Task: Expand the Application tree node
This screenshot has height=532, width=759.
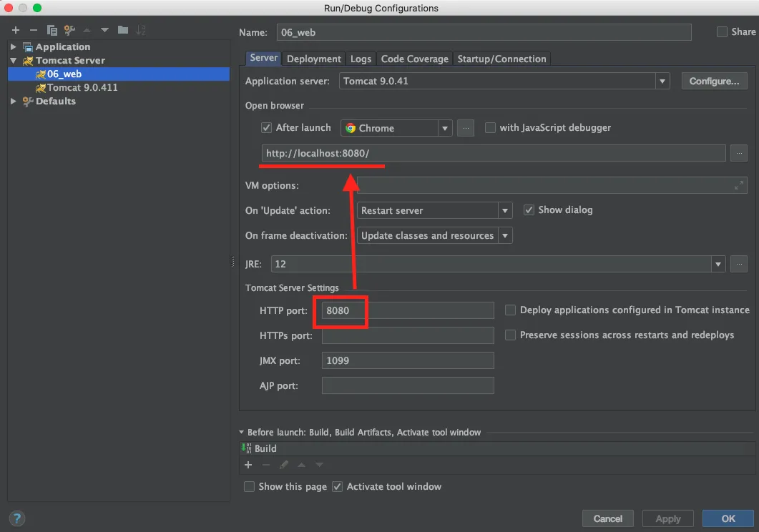Action: click(14, 47)
